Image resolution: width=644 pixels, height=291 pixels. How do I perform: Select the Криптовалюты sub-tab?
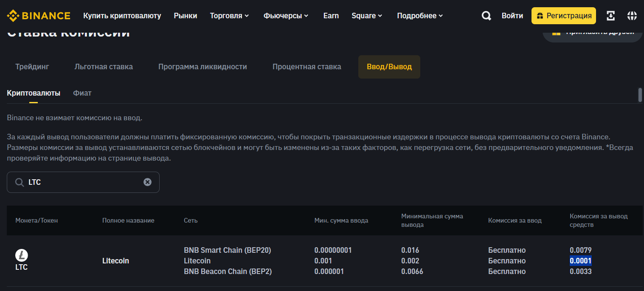[x=34, y=93]
